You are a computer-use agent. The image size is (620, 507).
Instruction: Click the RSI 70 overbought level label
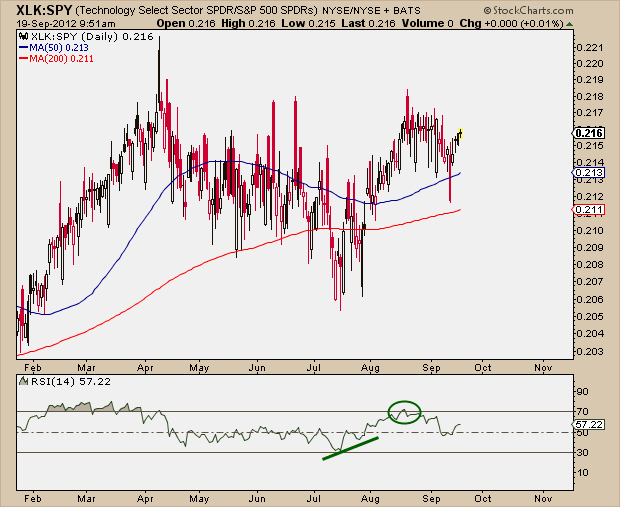coord(582,412)
